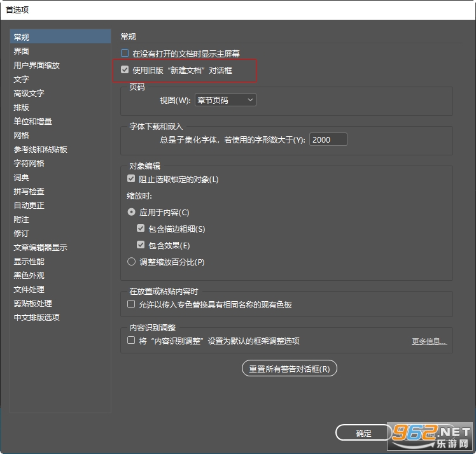Image resolution: width=476 pixels, height=454 pixels.
Task: Toggle 阻止选取锁定的对象 checkbox
Action: 131,178
